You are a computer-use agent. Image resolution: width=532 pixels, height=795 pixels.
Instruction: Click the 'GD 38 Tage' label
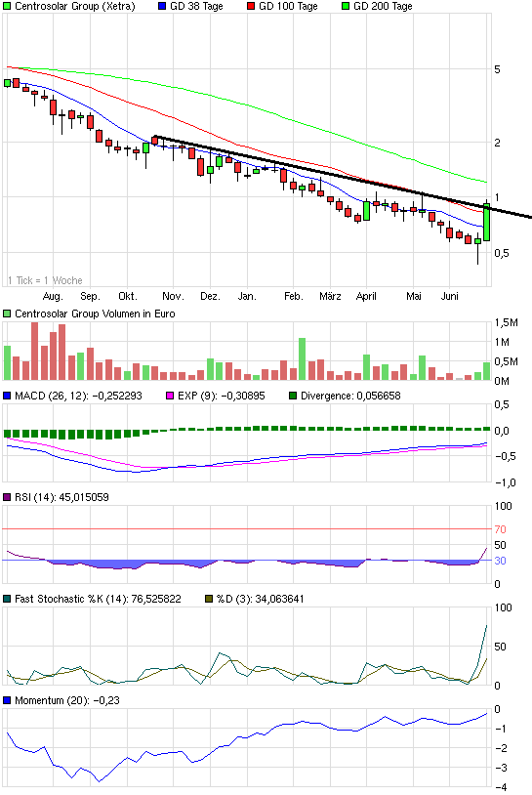[x=196, y=7]
